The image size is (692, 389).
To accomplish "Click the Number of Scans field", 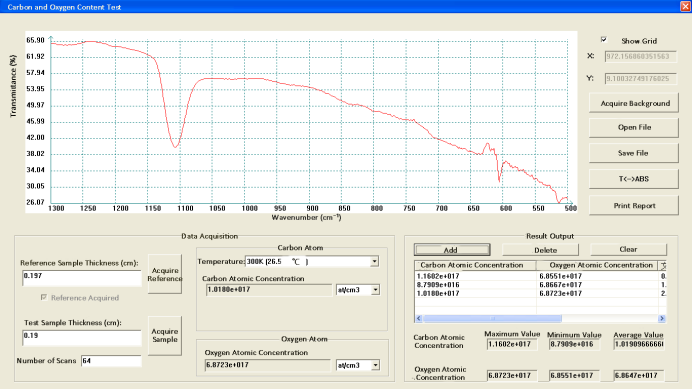I will click(111, 361).
